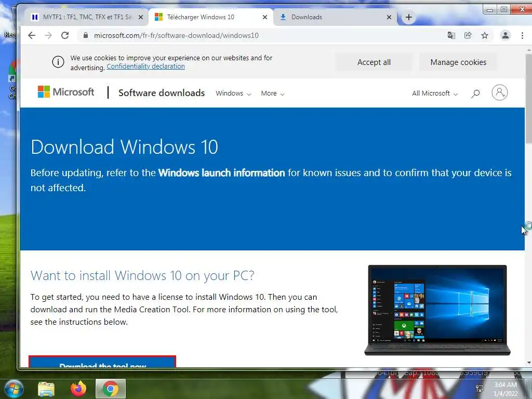Open Windows Explorer from taskbar

click(x=46, y=389)
